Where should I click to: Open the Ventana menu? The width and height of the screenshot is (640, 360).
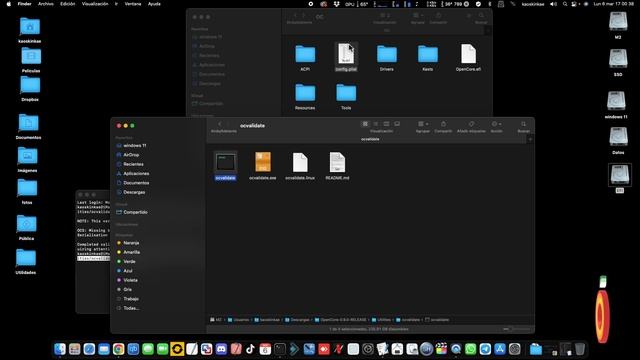click(x=133, y=4)
